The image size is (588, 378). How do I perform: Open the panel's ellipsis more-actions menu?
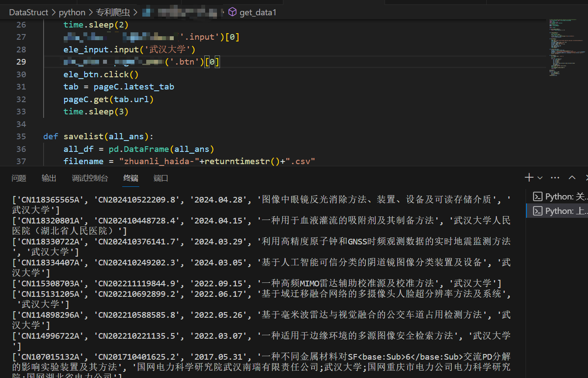555,178
